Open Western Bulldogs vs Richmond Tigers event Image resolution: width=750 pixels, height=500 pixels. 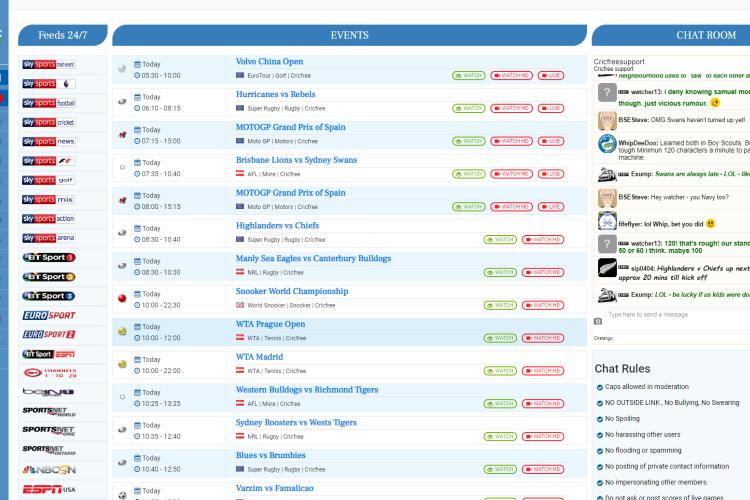tap(307, 389)
